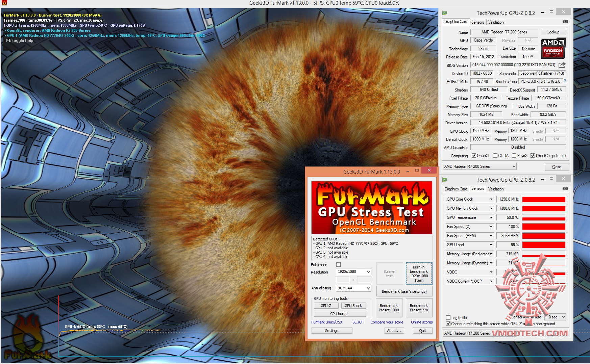The width and height of the screenshot is (590, 364).
Task: Open the Anti-aliasing 8X MSAA dropdown
Action: [353, 288]
